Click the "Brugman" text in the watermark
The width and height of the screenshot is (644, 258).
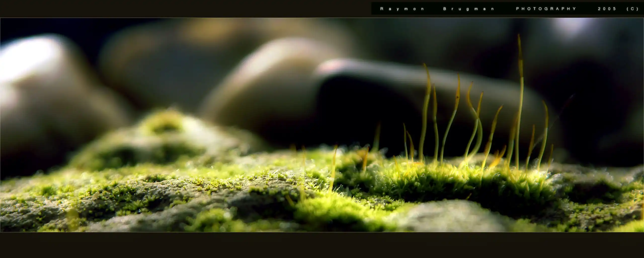coord(469,9)
